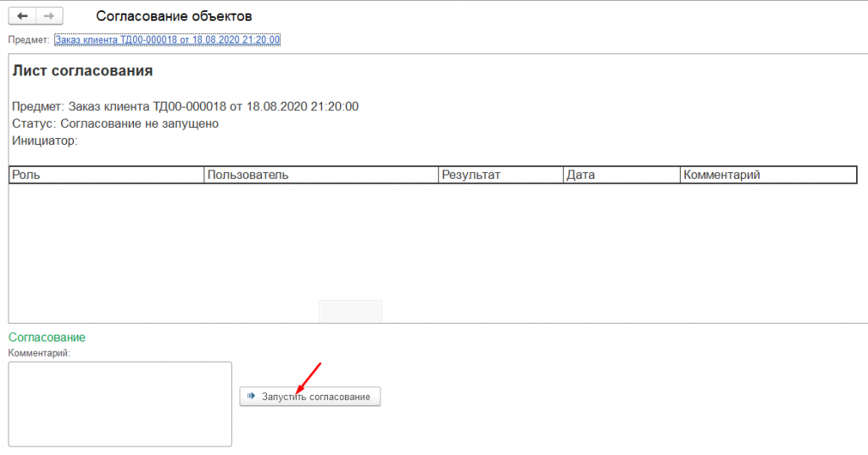Open the Заказ клиента ТД00-000018 link

click(167, 40)
